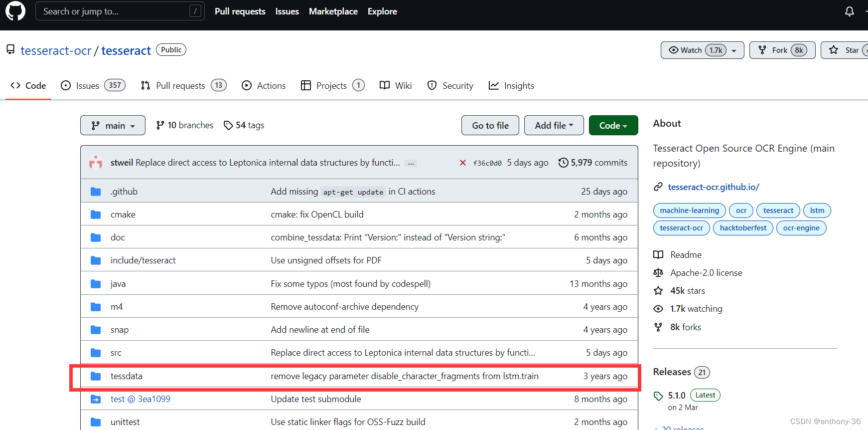Open the tesseract-ocr organization link

pyautogui.click(x=56, y=50)
